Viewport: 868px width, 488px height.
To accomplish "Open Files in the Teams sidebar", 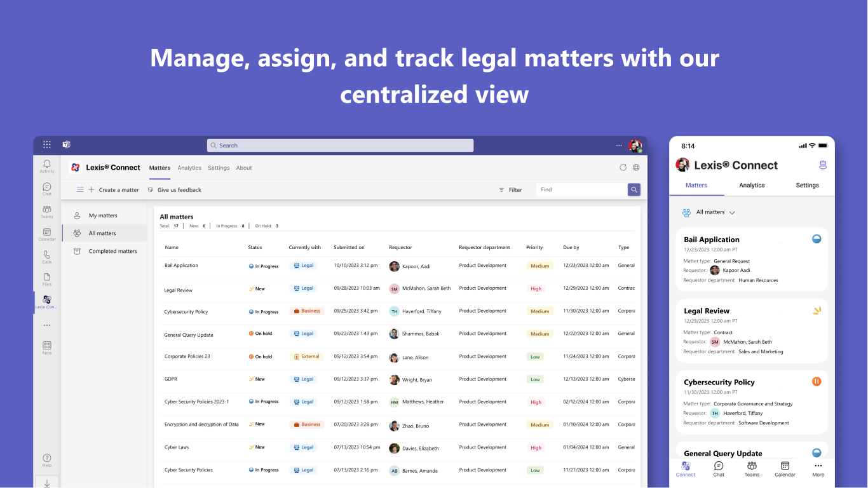I will (47, 280).
